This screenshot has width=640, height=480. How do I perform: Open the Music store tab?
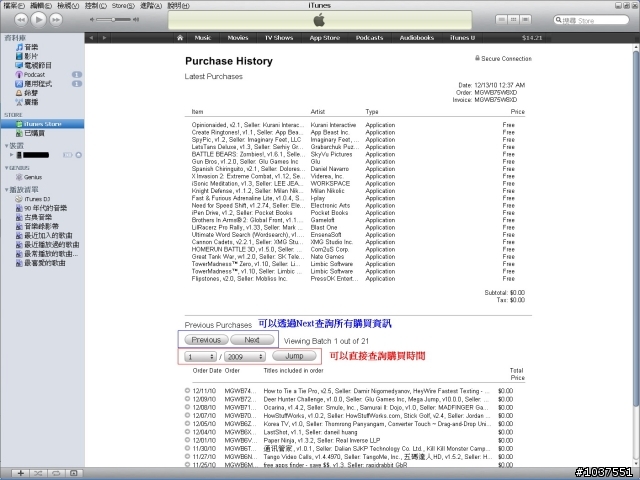203,38
